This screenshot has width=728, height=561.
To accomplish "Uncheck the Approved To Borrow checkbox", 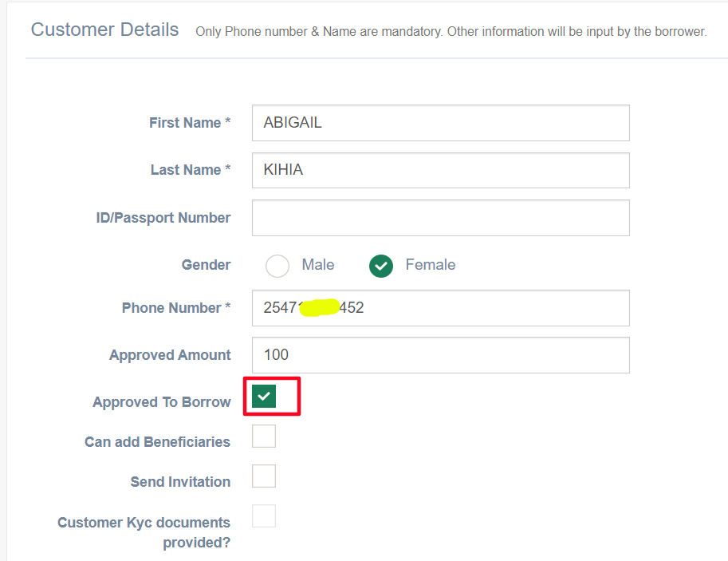I will tap(264, 397).
